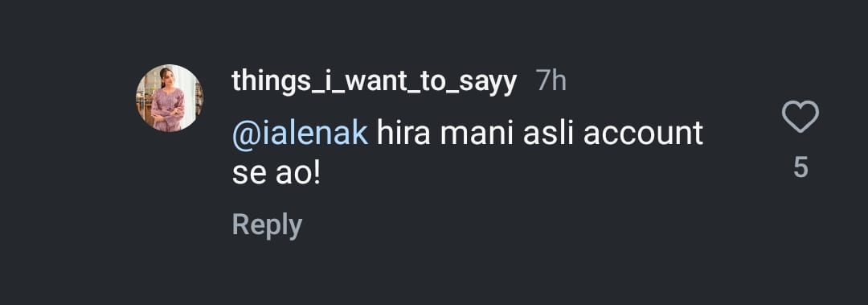Like the comment with the heart icon
Image resolution: width=868 pixels, height=305 pixels.
(800, 117)
